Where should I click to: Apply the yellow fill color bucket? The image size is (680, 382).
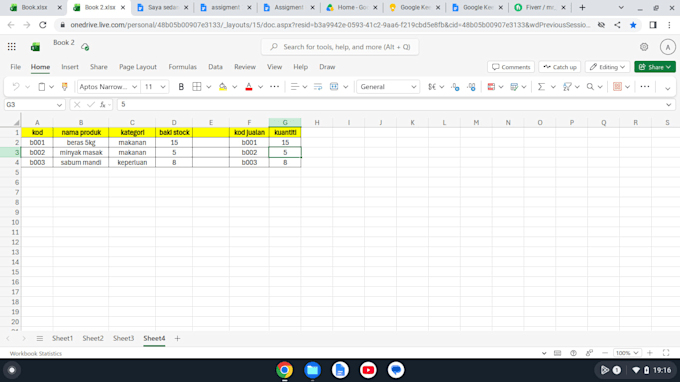223,87
